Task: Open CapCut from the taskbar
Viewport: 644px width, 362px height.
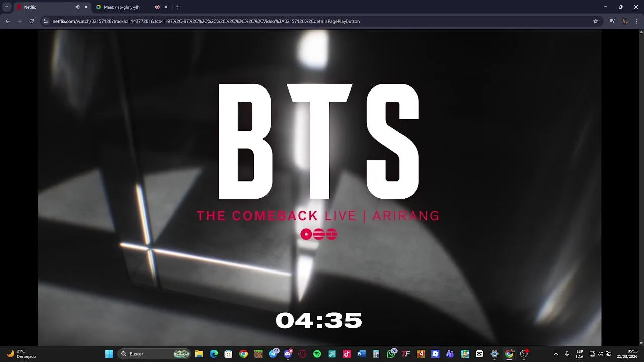Action: pyautogui.click(x=479, y=354)
